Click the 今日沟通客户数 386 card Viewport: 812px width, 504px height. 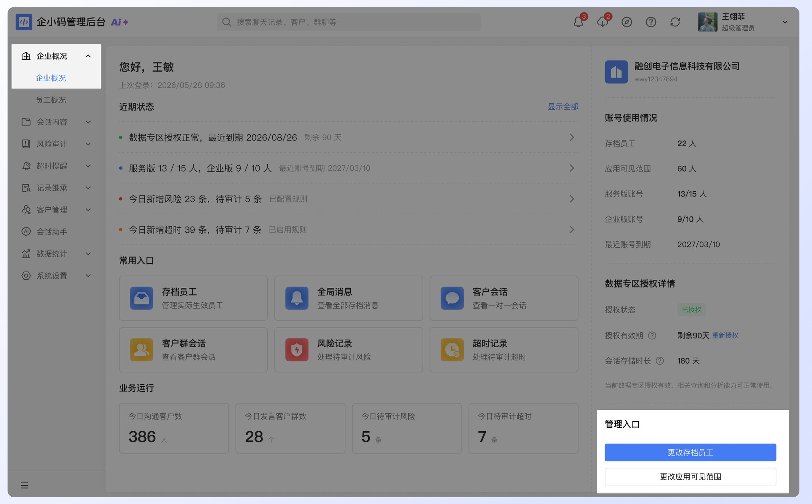coord(174,428)
